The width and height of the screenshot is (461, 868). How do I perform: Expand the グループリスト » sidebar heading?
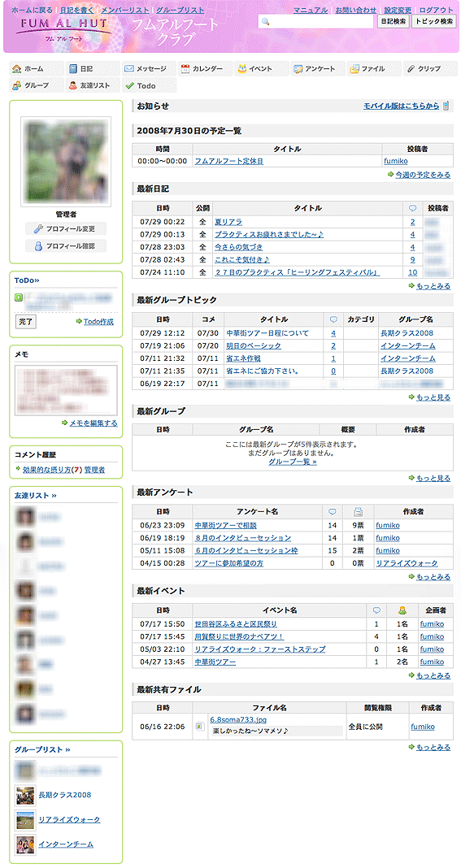pyautogui.click(x=42, y=749)
